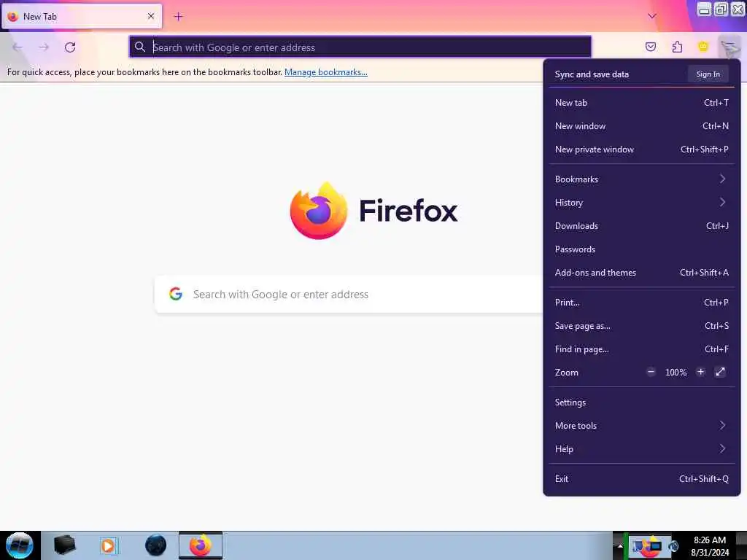The width and height of the screenshot is (747, 560).
Task: Open a new tab with plus button
Action: click(x=178, y=17)
